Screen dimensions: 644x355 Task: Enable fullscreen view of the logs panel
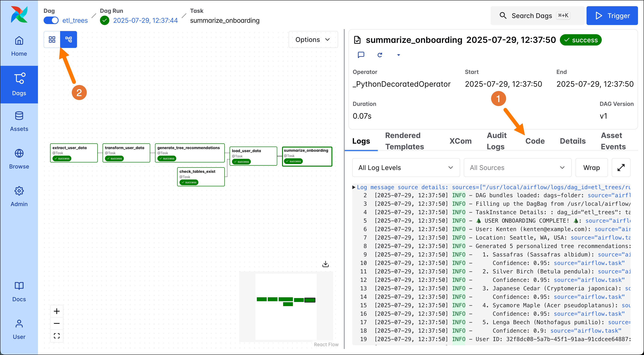coord(621,167)
